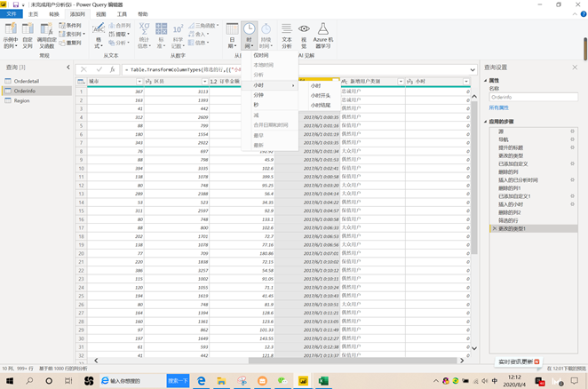
Task: Open filter dropdown for 区员 column
Action: [204, 82]
